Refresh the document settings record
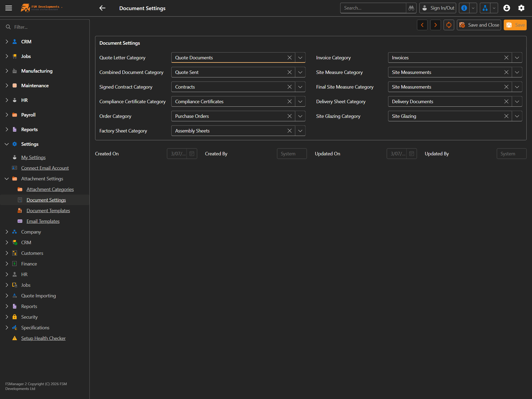Image resolution: width=532 pixels, height=399 pixels. 449,25
